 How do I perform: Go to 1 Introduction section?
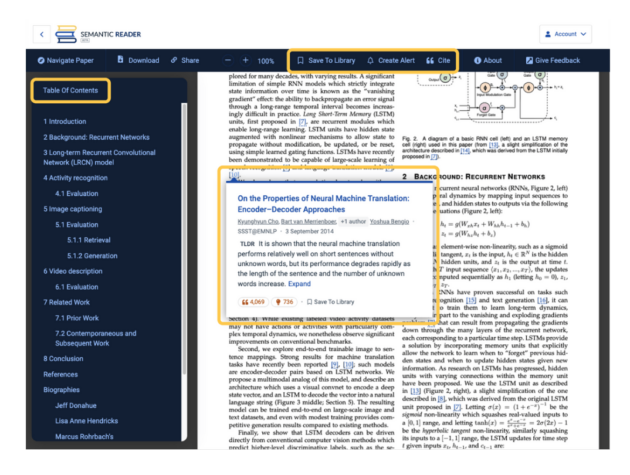[x=65, y=121]
